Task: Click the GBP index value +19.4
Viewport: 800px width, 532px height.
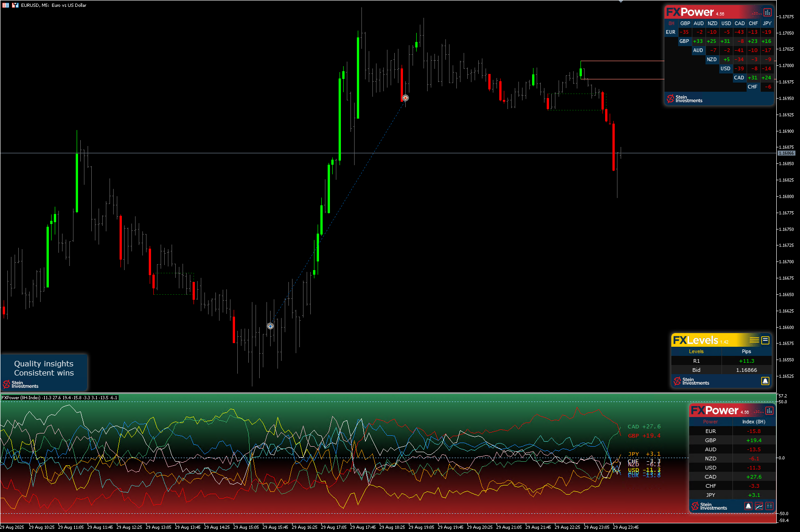Action: [x=754, y=440]
